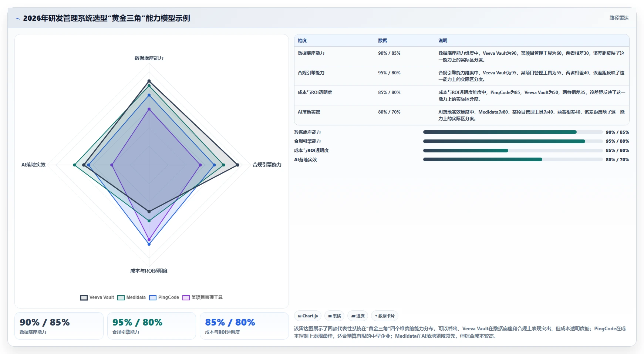Image resolution: width=644 pixels, height=354 pixels.
Task: Toggle Veeva Vault legend swatch
Action: tap(84, 298)
